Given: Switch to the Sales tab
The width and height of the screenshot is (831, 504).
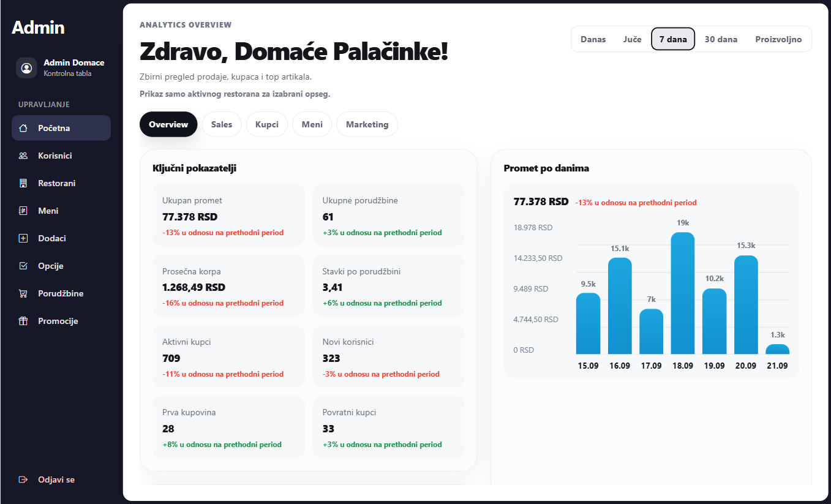Looking at the screenshot, I should point(222,124).
